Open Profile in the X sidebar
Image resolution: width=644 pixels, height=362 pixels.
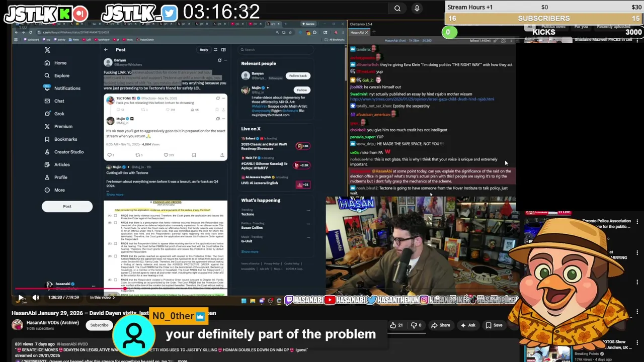(56, 177)
